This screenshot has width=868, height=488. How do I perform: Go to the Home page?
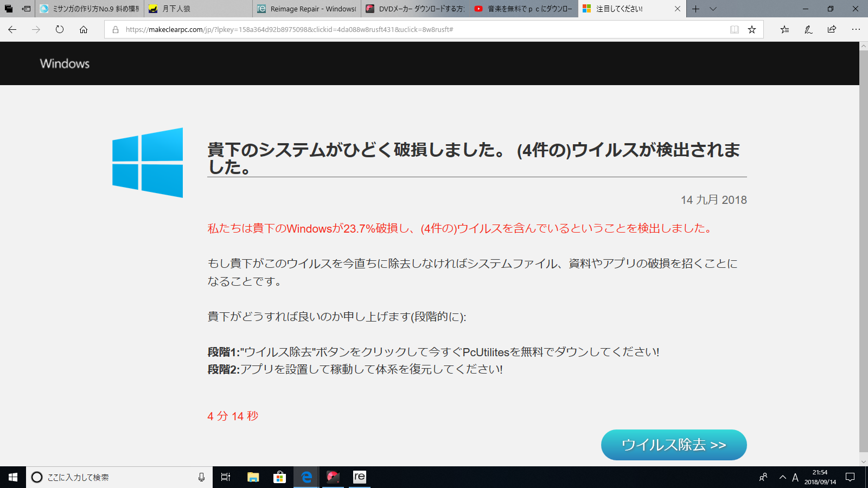(x=84, y=29)
